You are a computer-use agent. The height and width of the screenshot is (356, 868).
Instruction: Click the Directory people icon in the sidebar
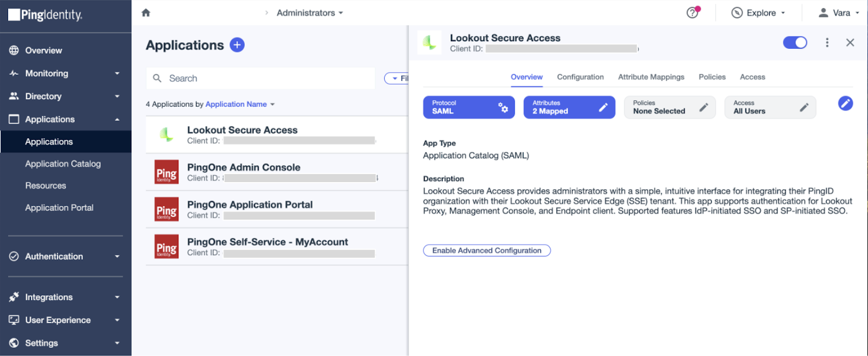[x=14, y=96]
